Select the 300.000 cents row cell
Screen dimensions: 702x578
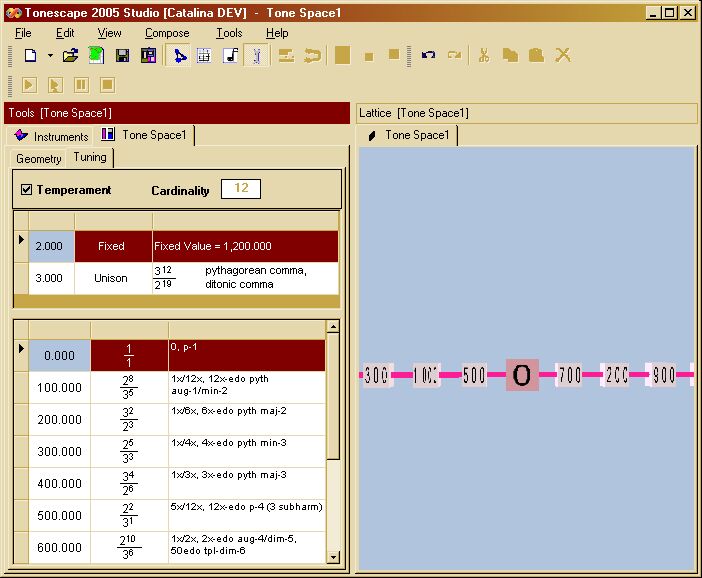point(60,452)
